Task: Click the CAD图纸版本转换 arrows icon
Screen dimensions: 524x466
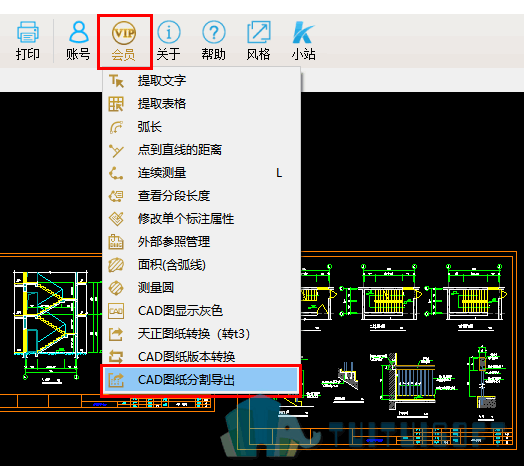Action: pos(116,357)
